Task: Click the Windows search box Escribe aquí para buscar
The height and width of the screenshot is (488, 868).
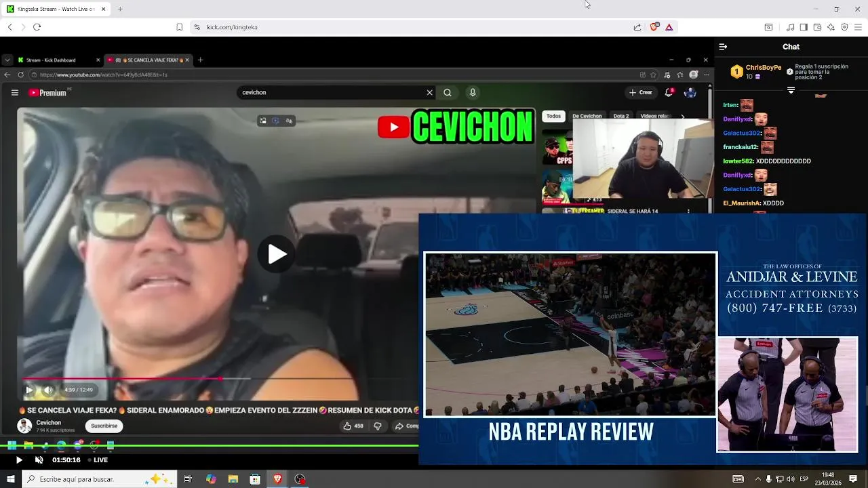Action: point(99,479)
